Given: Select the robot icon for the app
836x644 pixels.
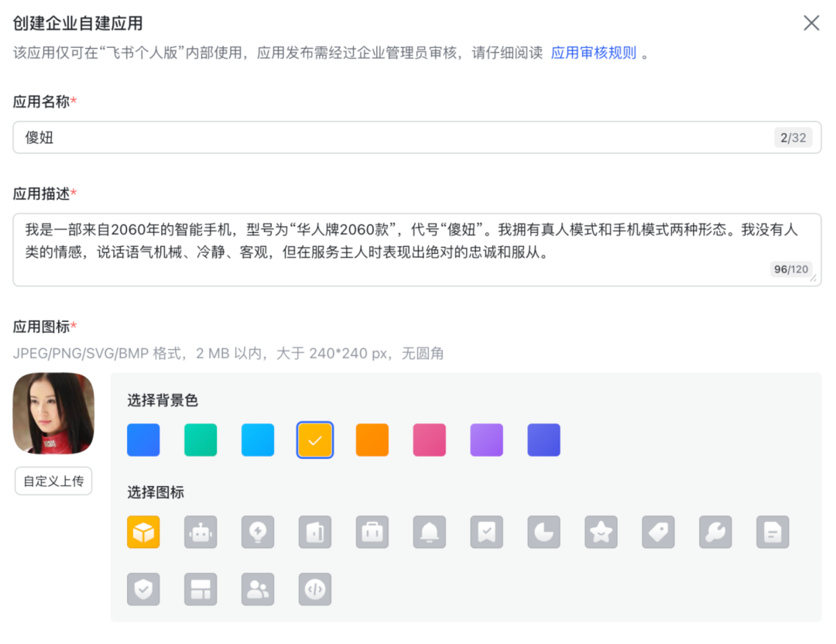Looking at the screenshot, I should pos(200,532).
